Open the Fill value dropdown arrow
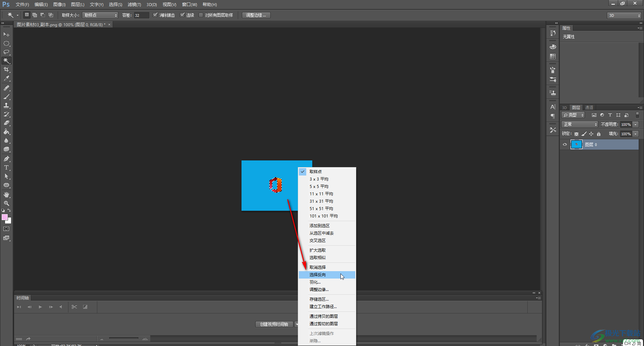 [x=636, y=134]
